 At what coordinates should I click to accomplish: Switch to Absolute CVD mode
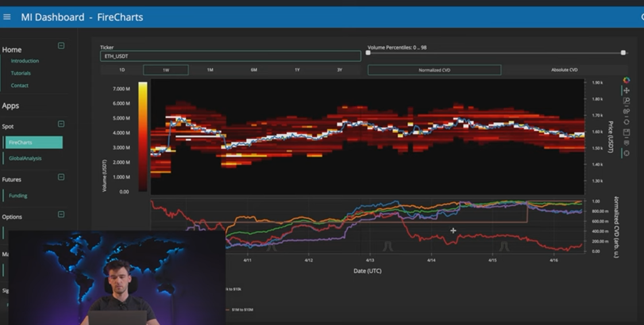[x=564, y=70]
